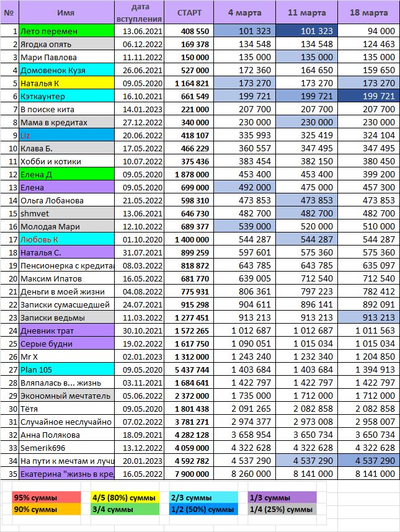Select the 'Мари Павлова' cell

(x=66, y=57)
